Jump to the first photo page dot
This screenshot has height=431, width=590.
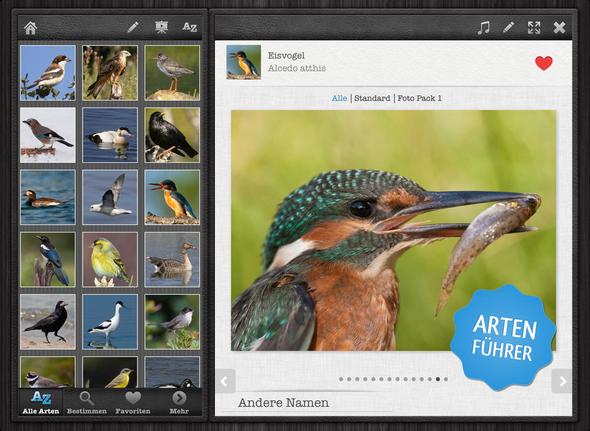pos(341,379)
